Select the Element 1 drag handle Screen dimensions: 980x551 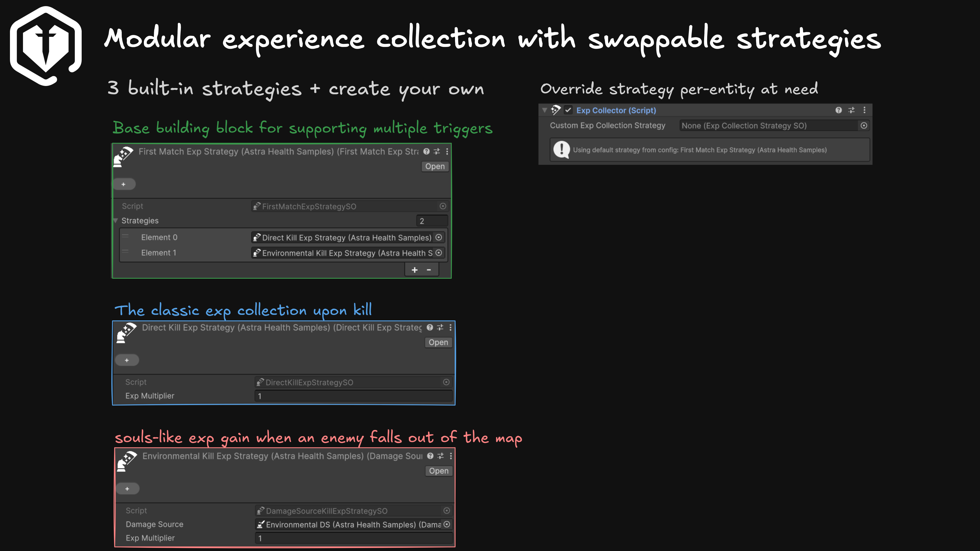[125, 252]
